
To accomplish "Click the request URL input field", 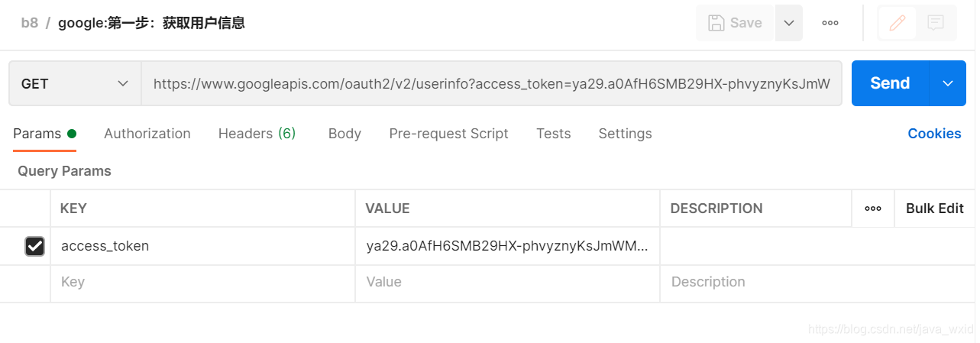I will pyautogui.click(x=491, y=83).
